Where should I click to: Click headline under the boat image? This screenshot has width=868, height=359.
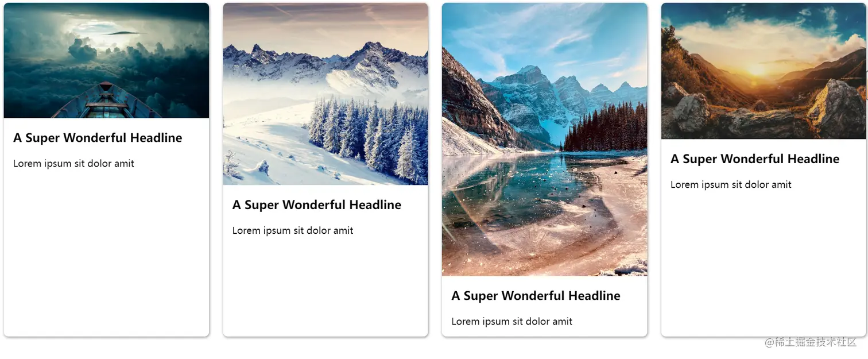click(x=98, y=138)
